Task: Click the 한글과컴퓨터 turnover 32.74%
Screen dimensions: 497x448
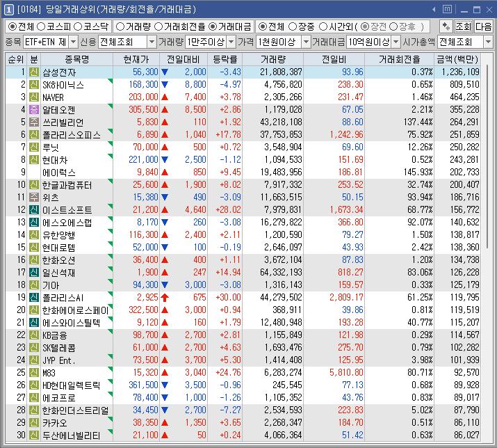Action: coord(420,184)
